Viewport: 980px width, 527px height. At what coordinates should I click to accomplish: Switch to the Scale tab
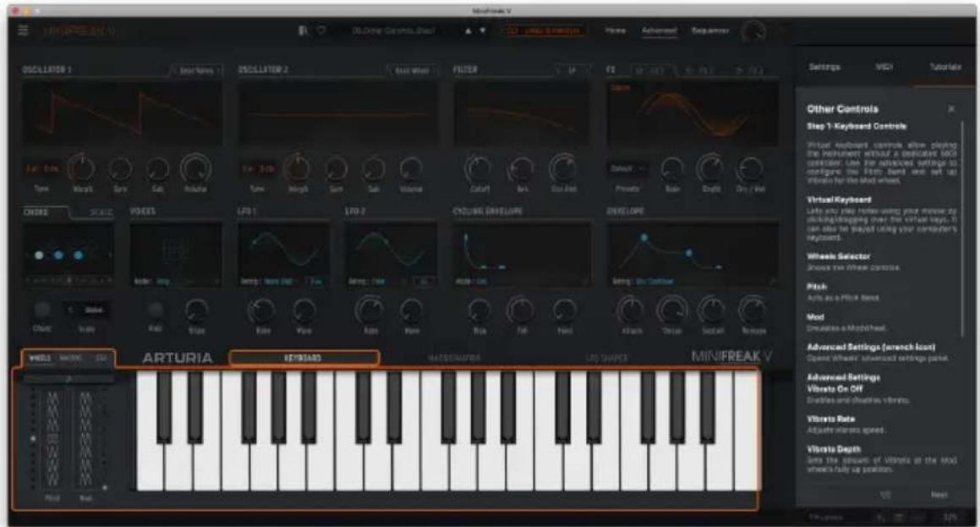[x=101, y=213]
